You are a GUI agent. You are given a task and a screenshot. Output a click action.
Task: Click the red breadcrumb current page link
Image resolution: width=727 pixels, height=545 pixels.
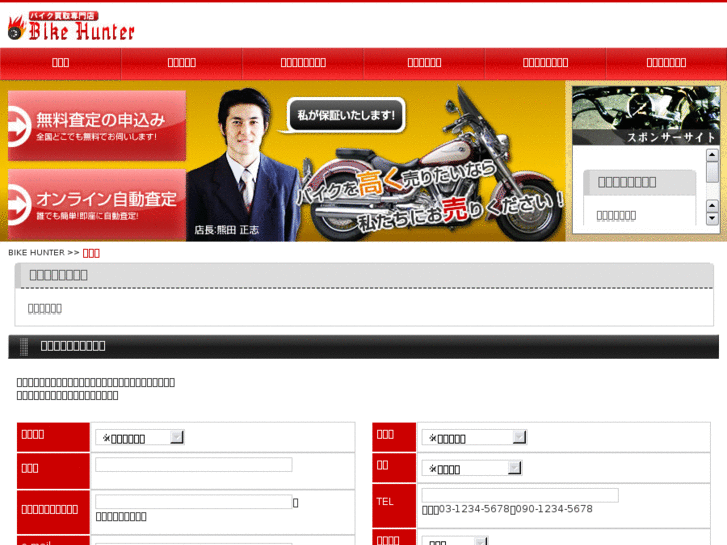(91, 253)
